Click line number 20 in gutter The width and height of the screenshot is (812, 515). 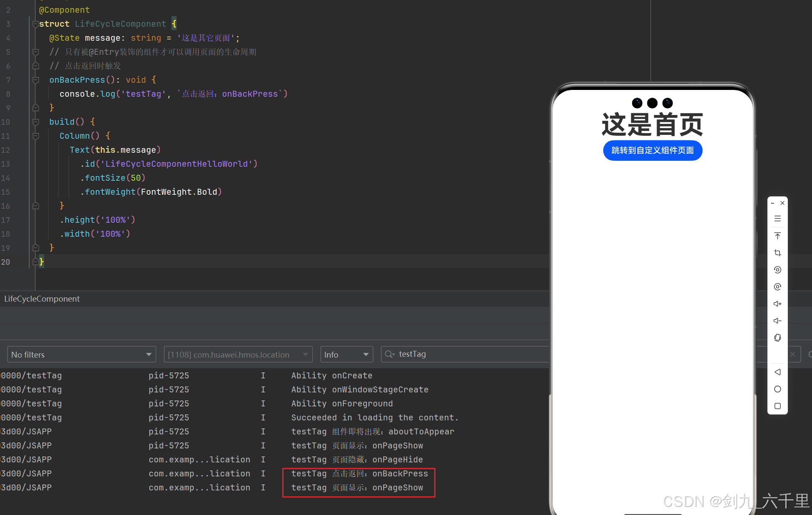pyautogui.click(x=5, y=262)
